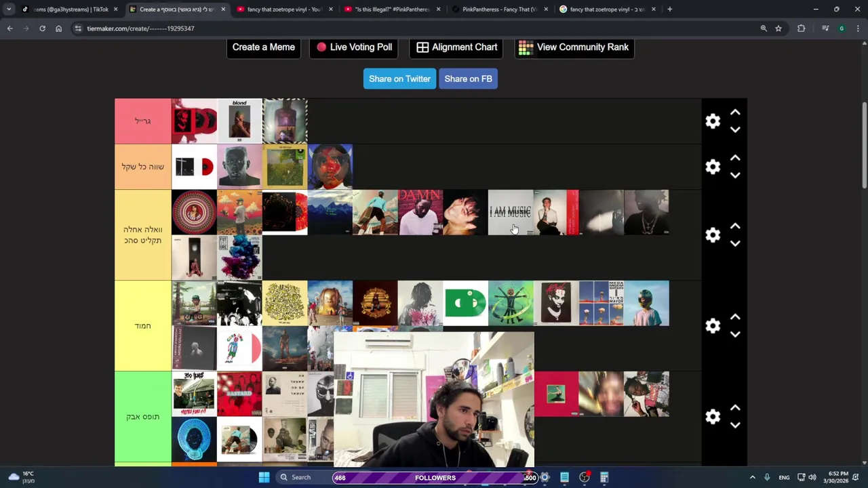Switch to fancy that zoetrope vinyl YouTube tab
Image resolution: width=868 pixels, height=488 pixels.
click(x=283, y=9)
